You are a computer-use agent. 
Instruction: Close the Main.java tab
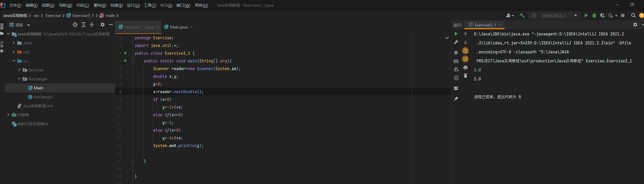click(x=191, y=27)
